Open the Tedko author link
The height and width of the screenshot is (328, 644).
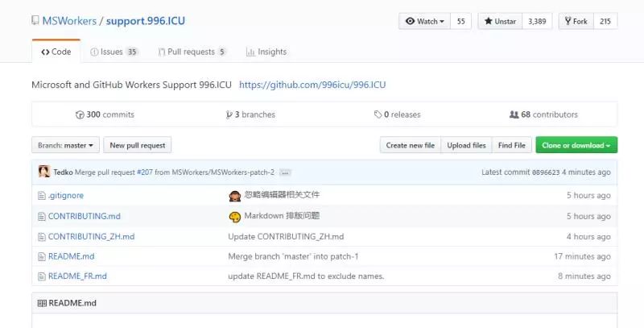[x=63, y=172]
